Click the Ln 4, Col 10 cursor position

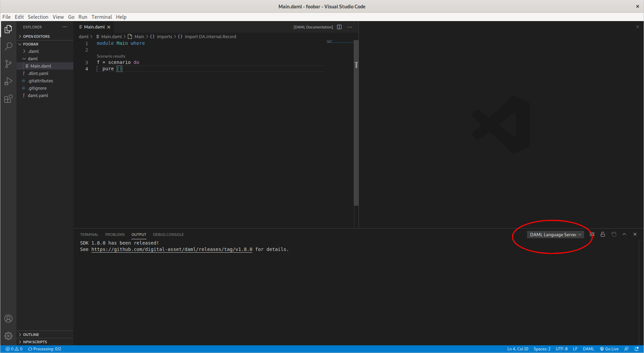pos(518,349)
